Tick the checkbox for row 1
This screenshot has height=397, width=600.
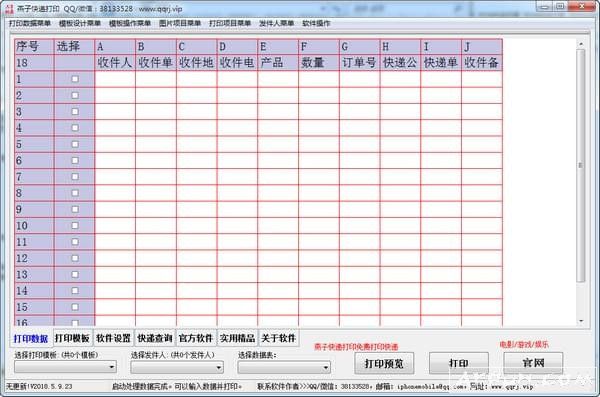[75, 79]
